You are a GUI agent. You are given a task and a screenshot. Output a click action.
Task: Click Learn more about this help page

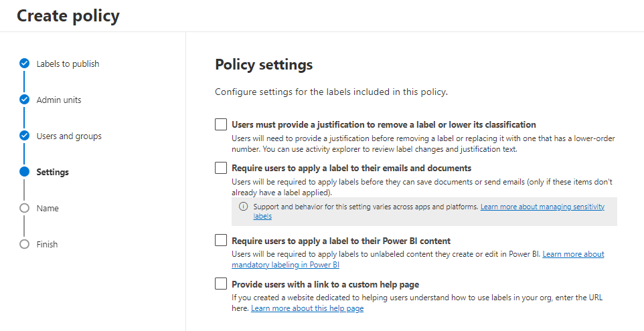307,308
